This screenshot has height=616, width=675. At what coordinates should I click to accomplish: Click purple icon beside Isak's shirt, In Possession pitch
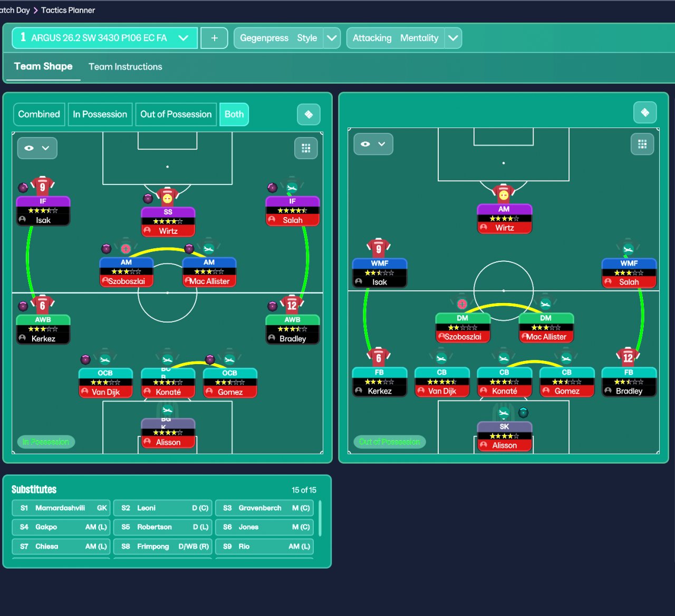[23, 187]
